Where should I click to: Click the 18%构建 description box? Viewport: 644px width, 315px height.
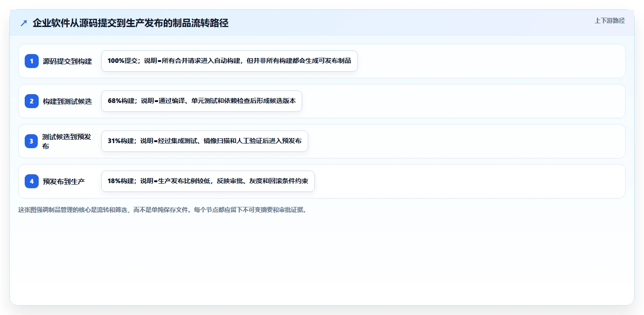click(x=208, y=181)
